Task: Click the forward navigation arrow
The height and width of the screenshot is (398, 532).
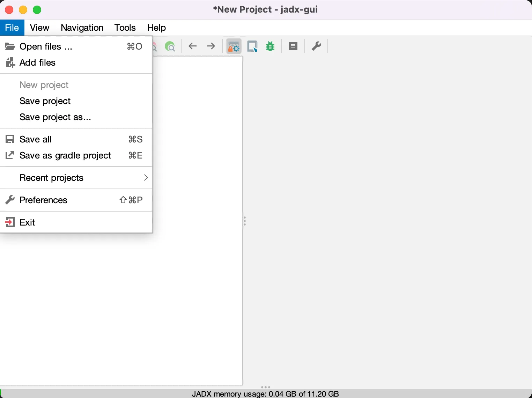Action: coord(211,46)
